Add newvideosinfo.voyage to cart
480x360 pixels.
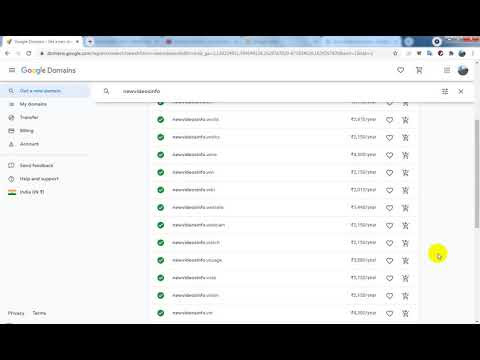(405, 260)
